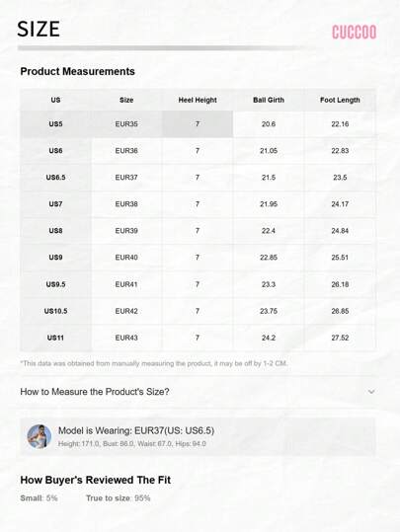
Task: Click the 24.17 foot length value
Action: (340, 204)
